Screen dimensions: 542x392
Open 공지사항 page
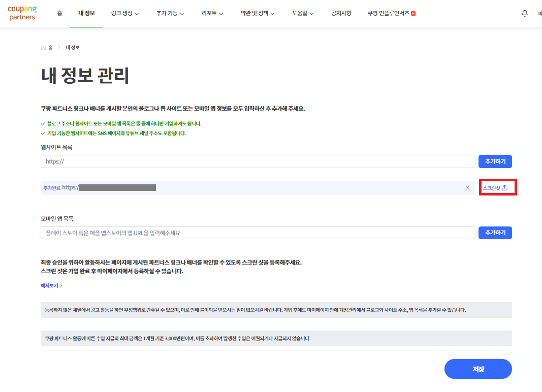tap(341, 13)
